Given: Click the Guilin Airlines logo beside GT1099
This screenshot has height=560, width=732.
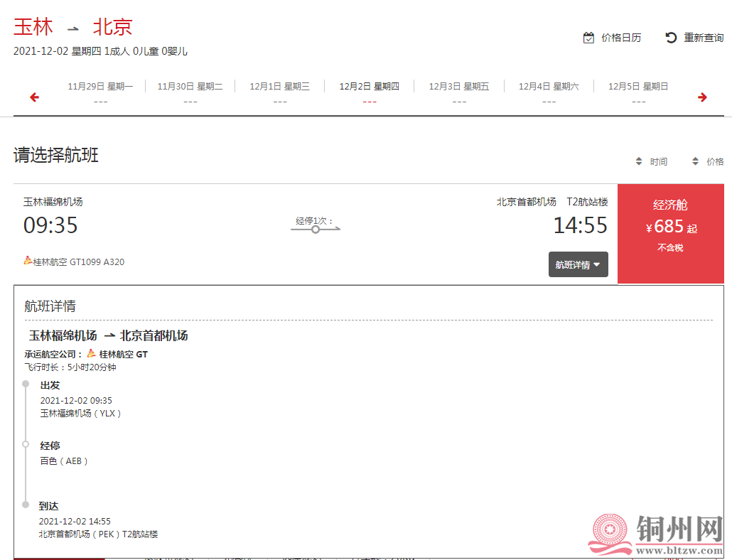Looking at the screenshot, I should click(28, 261).
